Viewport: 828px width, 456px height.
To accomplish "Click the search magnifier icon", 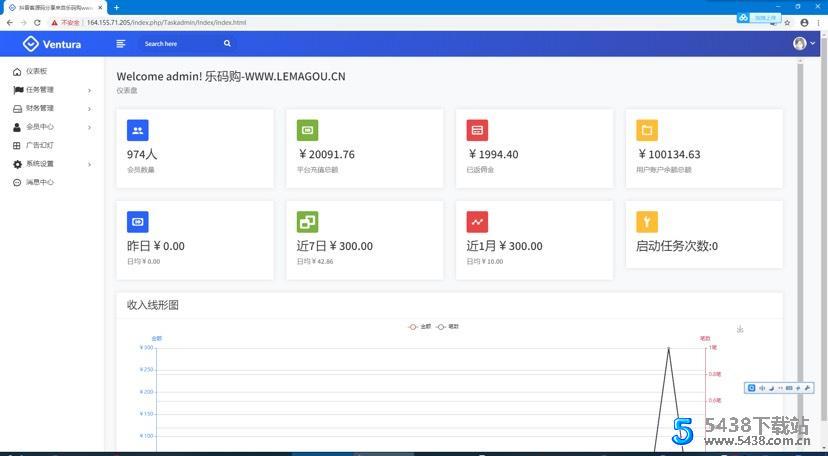I will (x=227, y=44).
